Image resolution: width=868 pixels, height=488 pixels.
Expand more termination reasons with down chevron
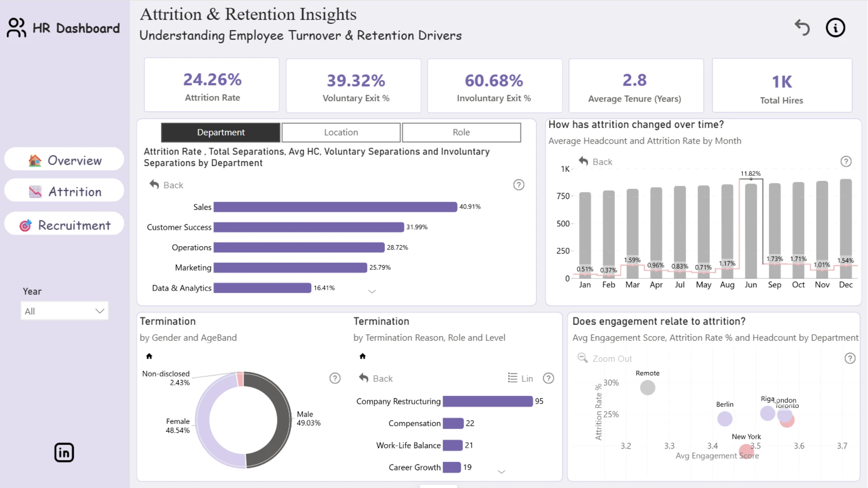click(501, 472)
